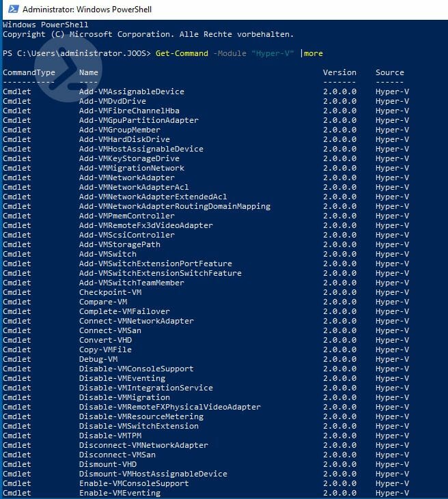The image size is (448, 499).
Task: Click the Cmdlet type in the Debug-VM row
Action: coord(17,359)
